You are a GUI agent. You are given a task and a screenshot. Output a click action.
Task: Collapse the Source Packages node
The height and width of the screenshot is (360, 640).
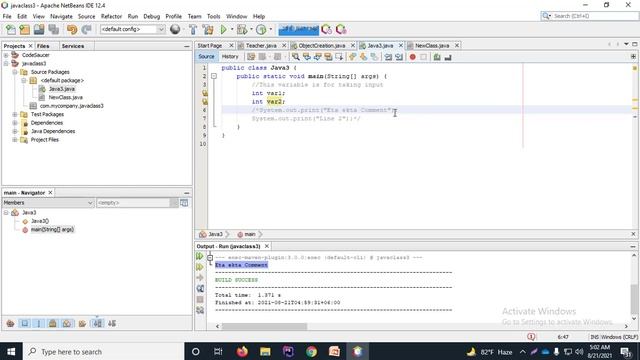[x=15, y=72]
